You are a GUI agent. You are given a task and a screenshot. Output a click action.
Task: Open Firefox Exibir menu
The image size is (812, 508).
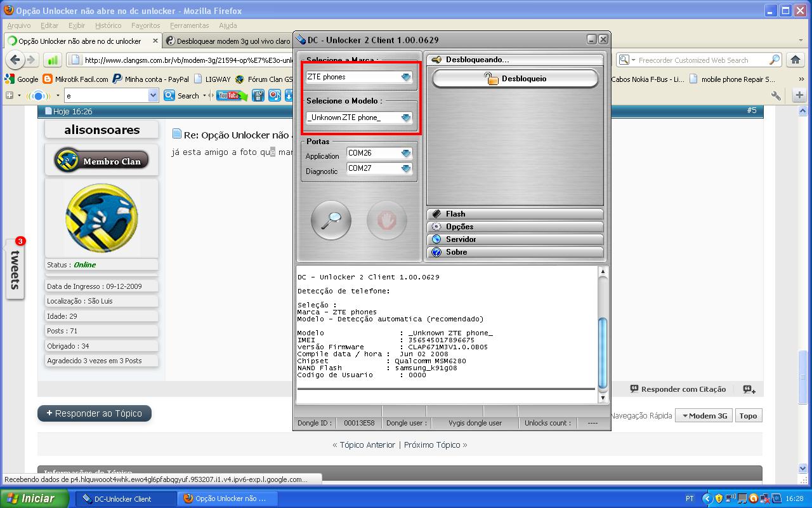(x=77, y=25)
